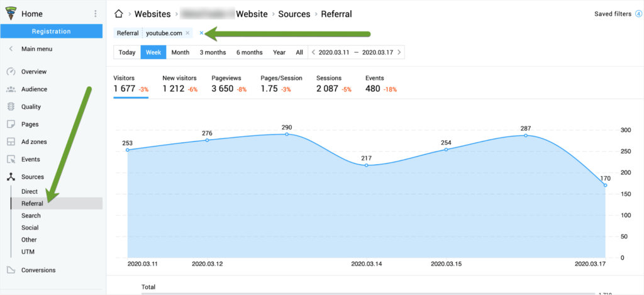Clear all filters with blue X
Image resolution: width=644 pixels, height=295 pixels.
(201, 33)
